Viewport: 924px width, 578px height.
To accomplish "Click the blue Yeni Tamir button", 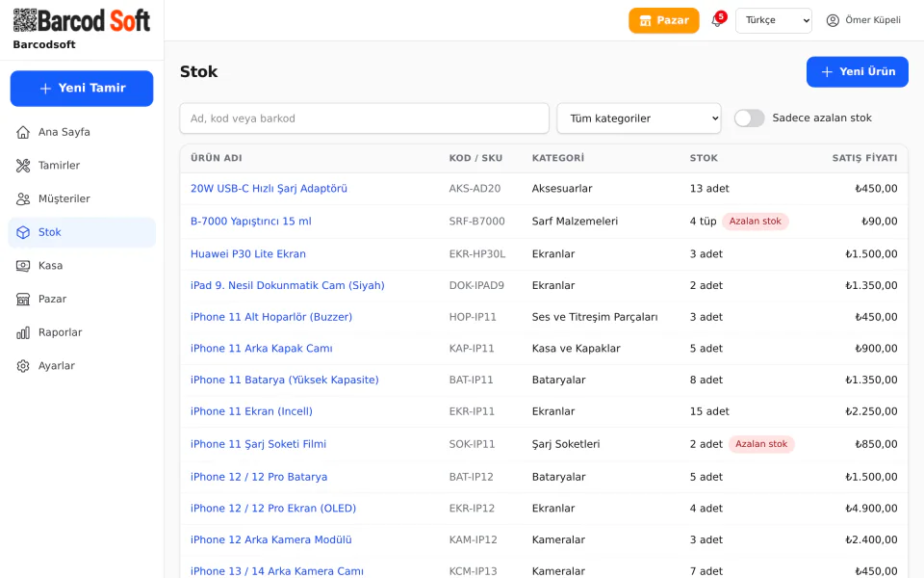I will click(x=82, y=89).
